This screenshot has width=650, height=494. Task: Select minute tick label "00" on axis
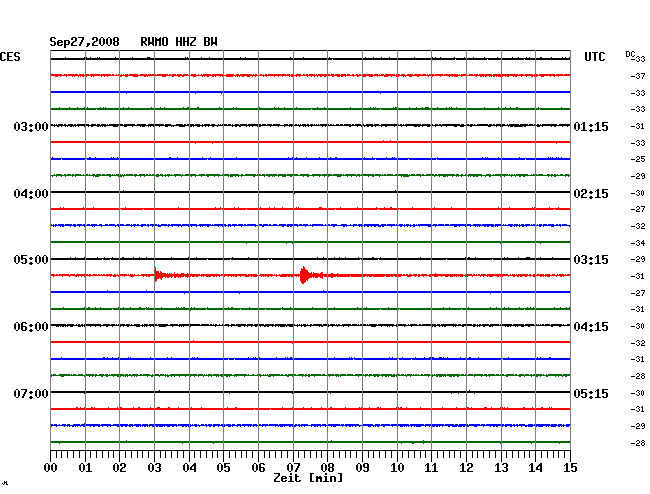(50, 467)
